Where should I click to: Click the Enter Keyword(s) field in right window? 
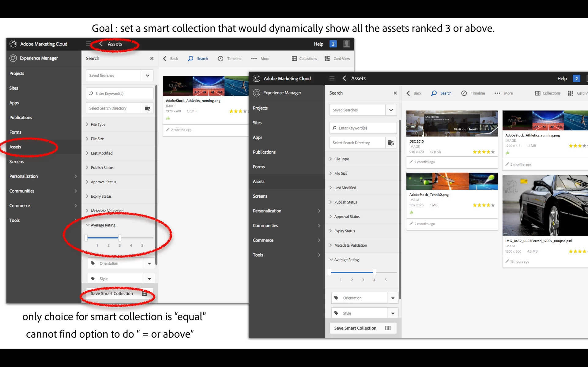(363, 128)
